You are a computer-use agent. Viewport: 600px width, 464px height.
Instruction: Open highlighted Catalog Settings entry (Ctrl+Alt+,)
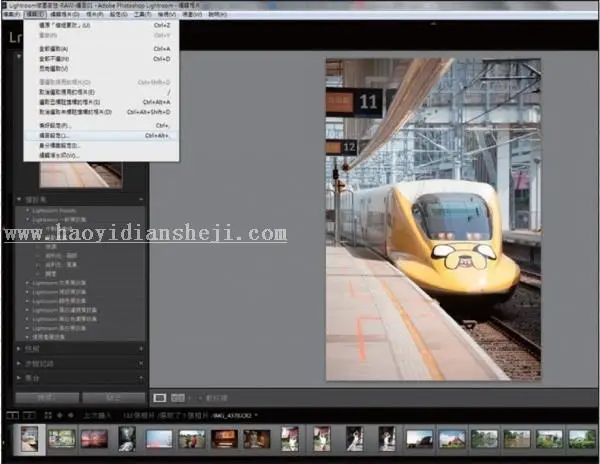pos(101,135)
